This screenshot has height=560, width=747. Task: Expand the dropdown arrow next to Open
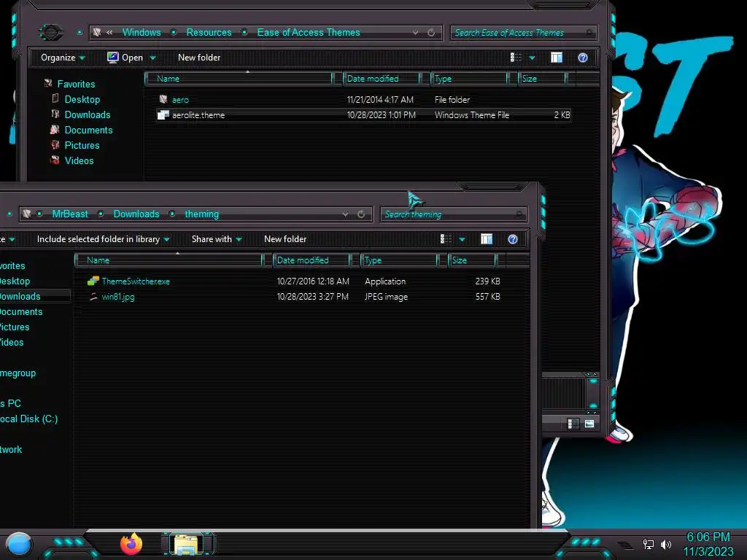coord(153,58)
